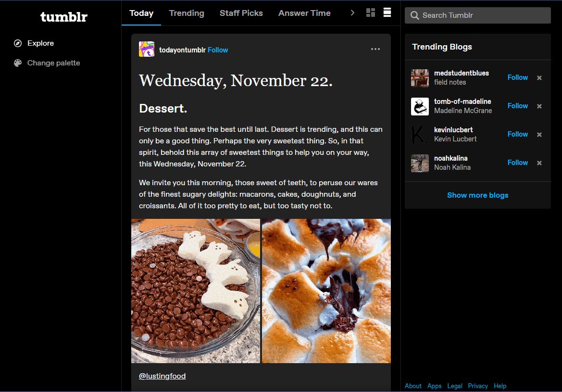562x392 pixels.
Task: Open the Privacy footer link
Action: [x=477, y=386]
